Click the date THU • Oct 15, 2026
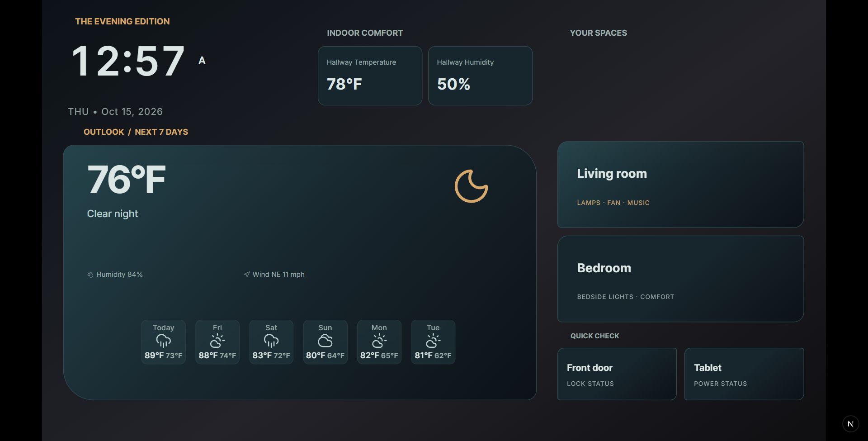The image size is (868, 441). 115,112
